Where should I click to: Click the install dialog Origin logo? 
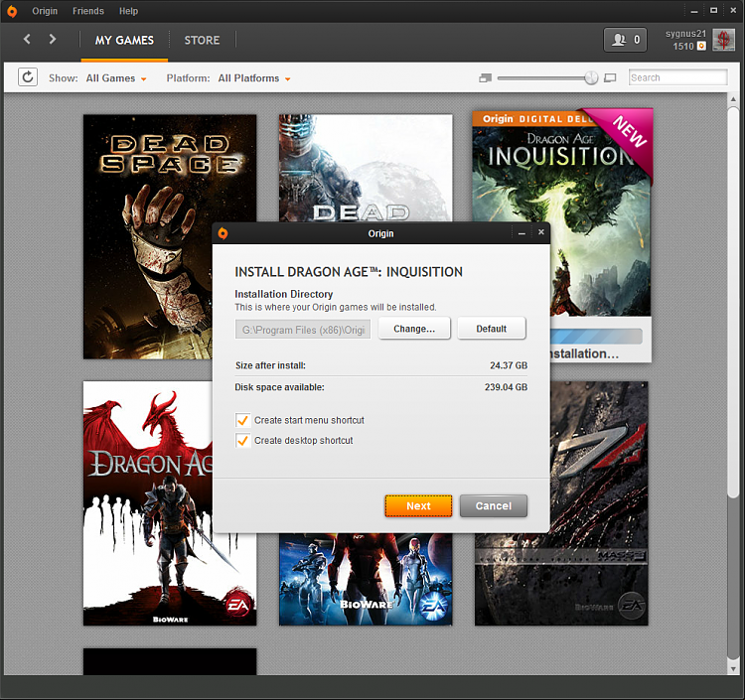tap(223, 233)
